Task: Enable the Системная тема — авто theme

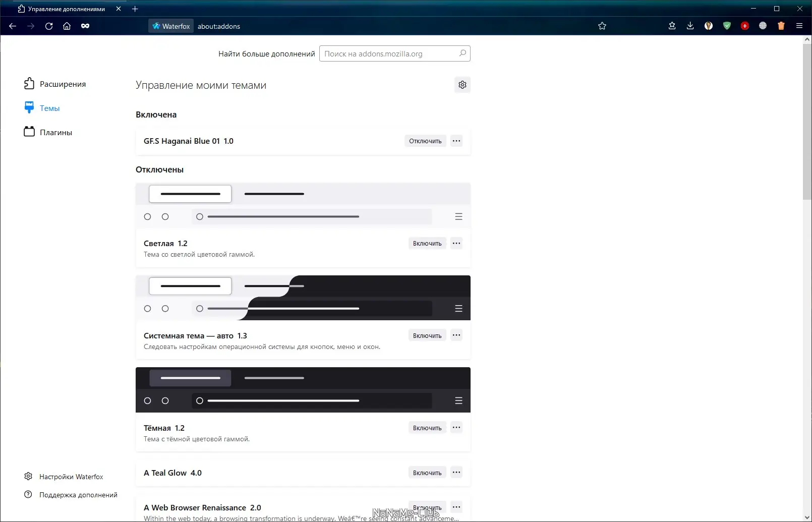Action: click(427, 336)
